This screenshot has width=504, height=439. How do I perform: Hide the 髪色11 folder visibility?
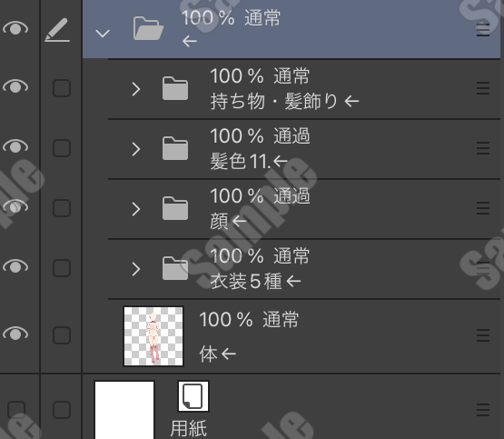pos(15,146)
